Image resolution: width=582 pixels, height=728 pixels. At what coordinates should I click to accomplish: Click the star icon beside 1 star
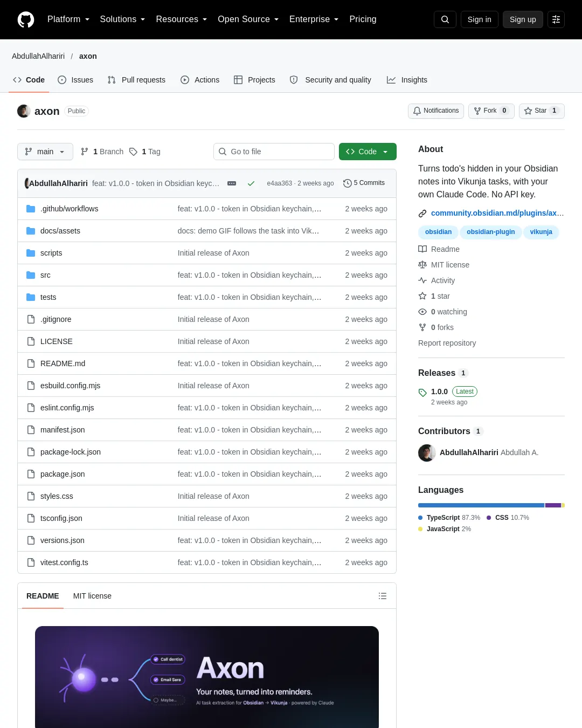[422, 296]
